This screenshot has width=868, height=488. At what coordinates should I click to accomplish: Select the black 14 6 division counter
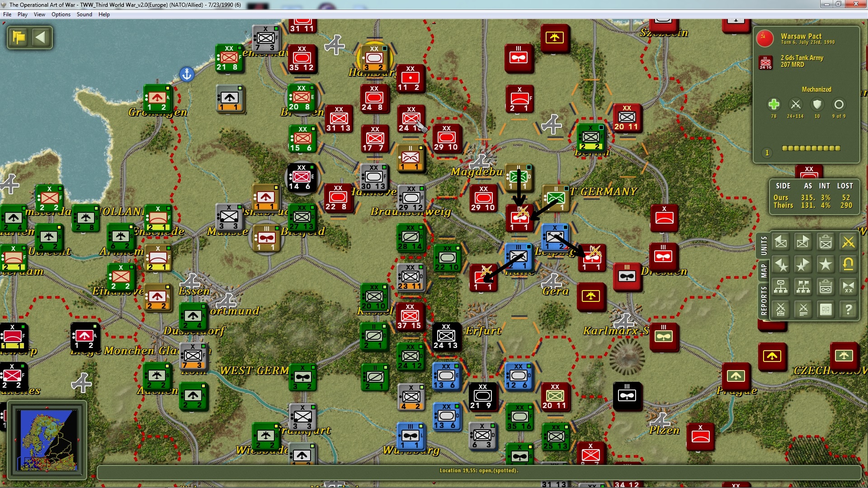(x=302, y=177)
